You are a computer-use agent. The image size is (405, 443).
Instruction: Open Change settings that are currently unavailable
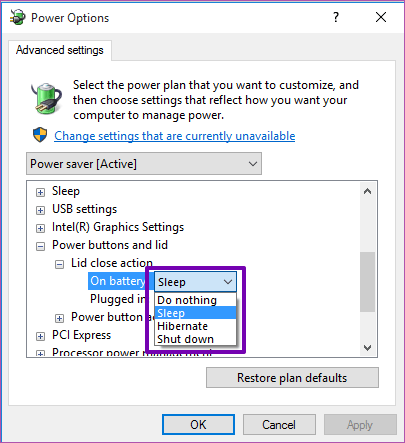click(175, 136)
